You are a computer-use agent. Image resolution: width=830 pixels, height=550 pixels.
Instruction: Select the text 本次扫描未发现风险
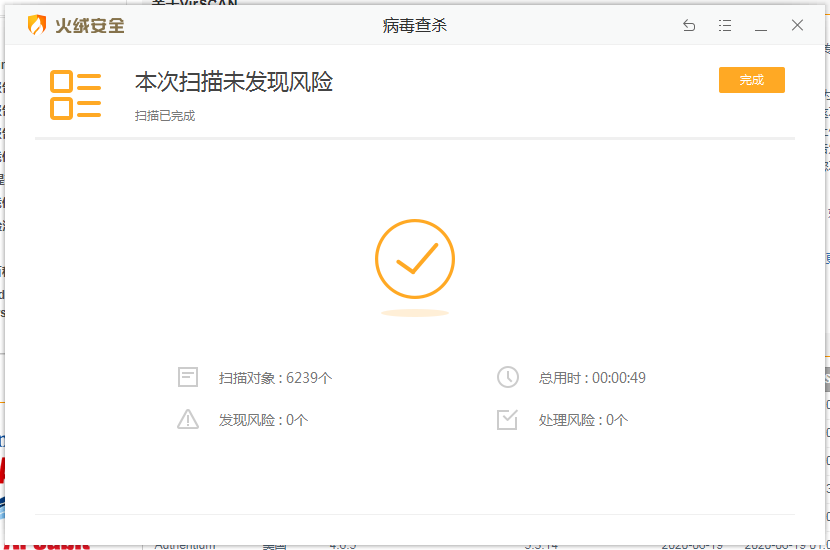(234, 82)
